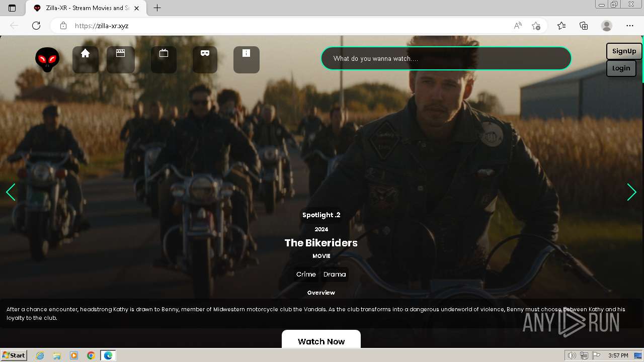The width and height of the screenshot is (644, 362).
Task: Focus the 'What do you wanna watch' search box
Action: (446, 58)
